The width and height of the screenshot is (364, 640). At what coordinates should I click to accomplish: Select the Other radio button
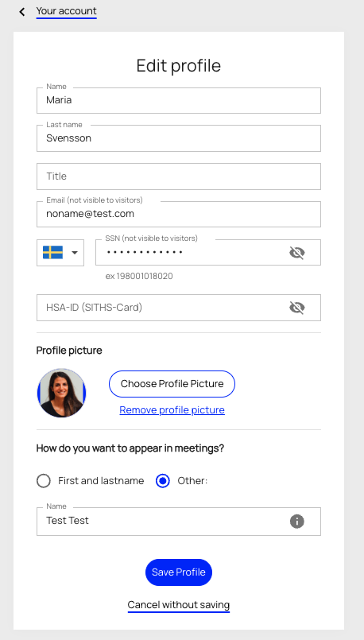(163, 481)
